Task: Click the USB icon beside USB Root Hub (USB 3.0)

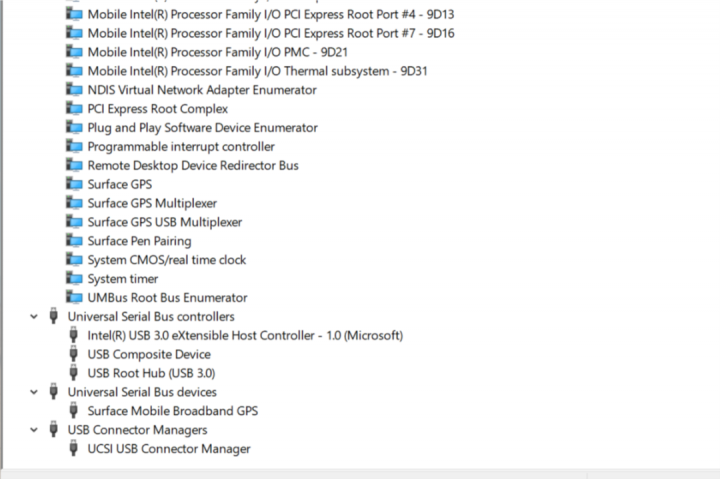Action: pos(73,372)
